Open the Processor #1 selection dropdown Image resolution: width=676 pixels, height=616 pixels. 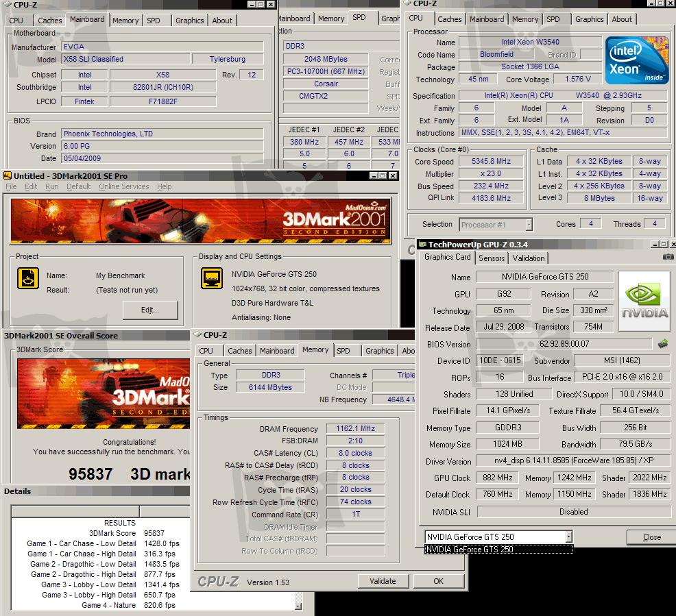[x=529, y=225]
